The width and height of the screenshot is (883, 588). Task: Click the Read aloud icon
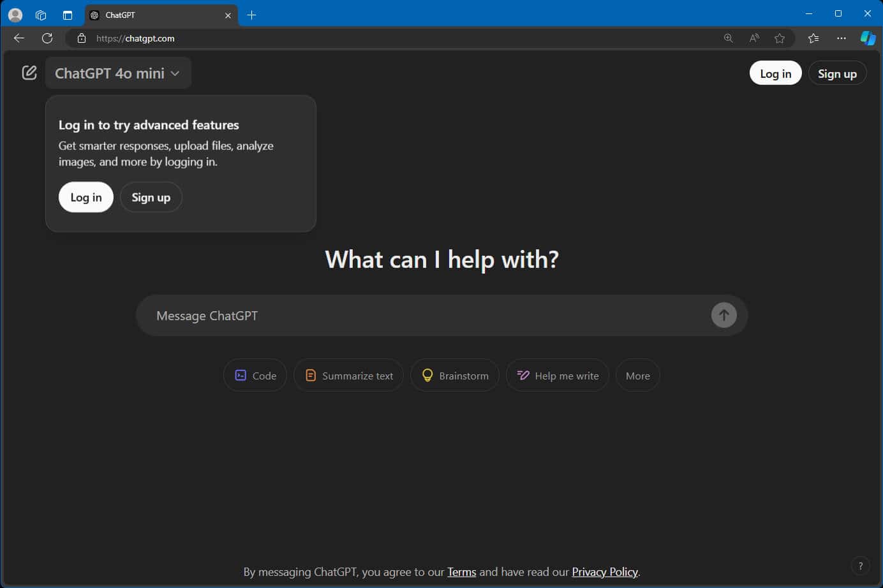click(x=754, y=38)
